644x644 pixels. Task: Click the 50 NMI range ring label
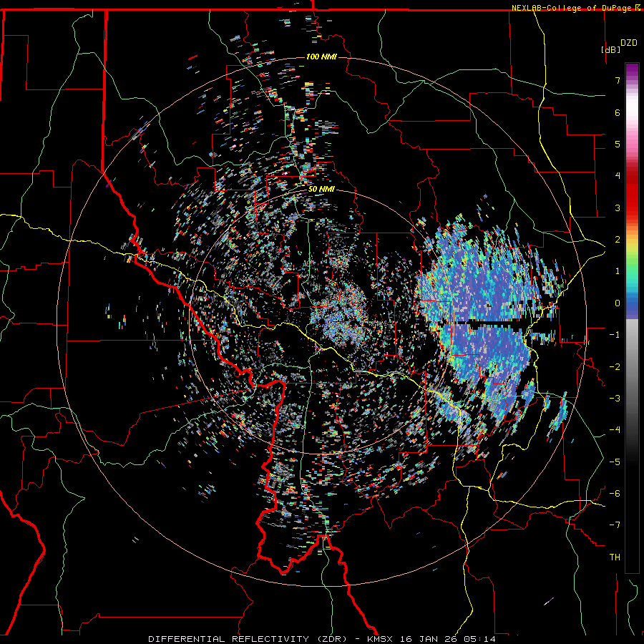point(321,190)
